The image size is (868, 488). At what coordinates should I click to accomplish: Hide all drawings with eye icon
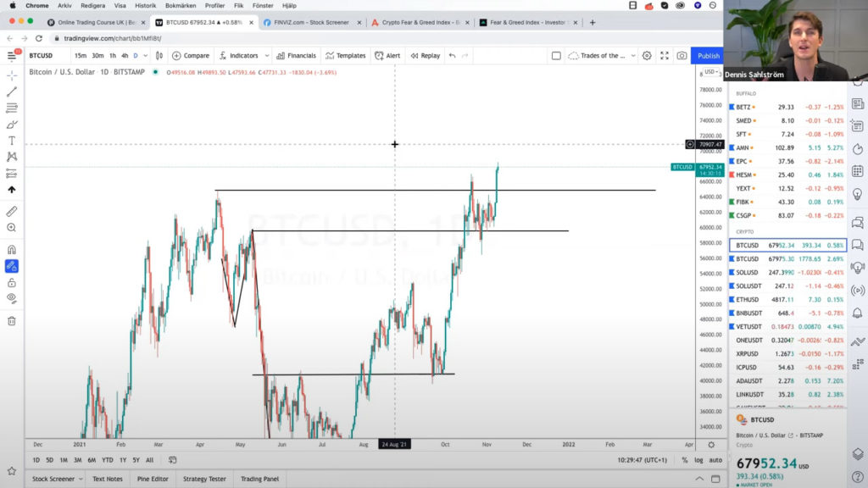pyautogui.click(x=12, y=299)
